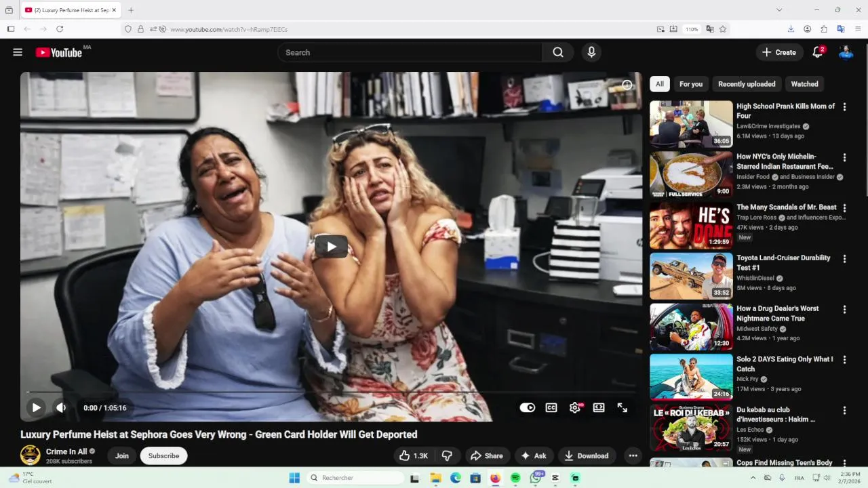This screenshot has width=868, height=488.
Task: Go to YouTube home via logo
Action: coord(59,52)
